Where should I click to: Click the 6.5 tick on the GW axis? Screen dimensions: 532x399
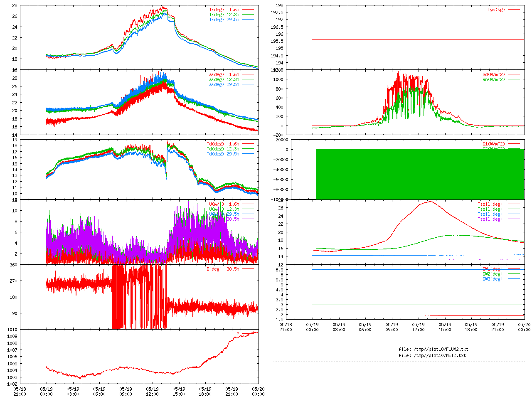click(279, 270)
